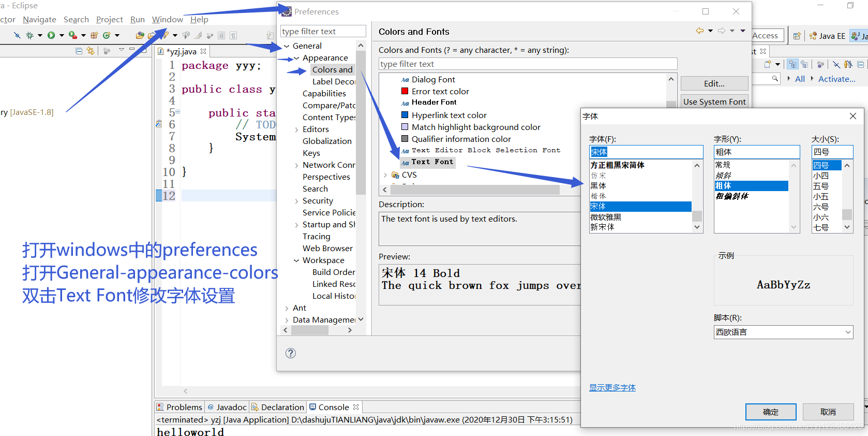Open the Navigate menu
Viewport: 868px width, 436px height.
[39, 19]
